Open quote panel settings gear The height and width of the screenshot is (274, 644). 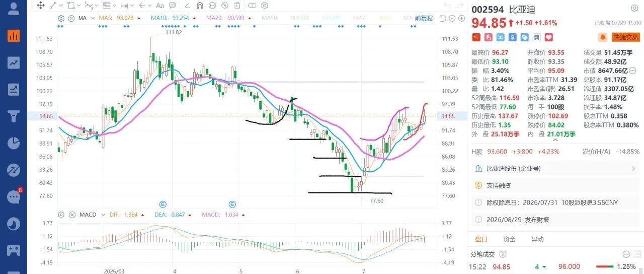(634, 9)
